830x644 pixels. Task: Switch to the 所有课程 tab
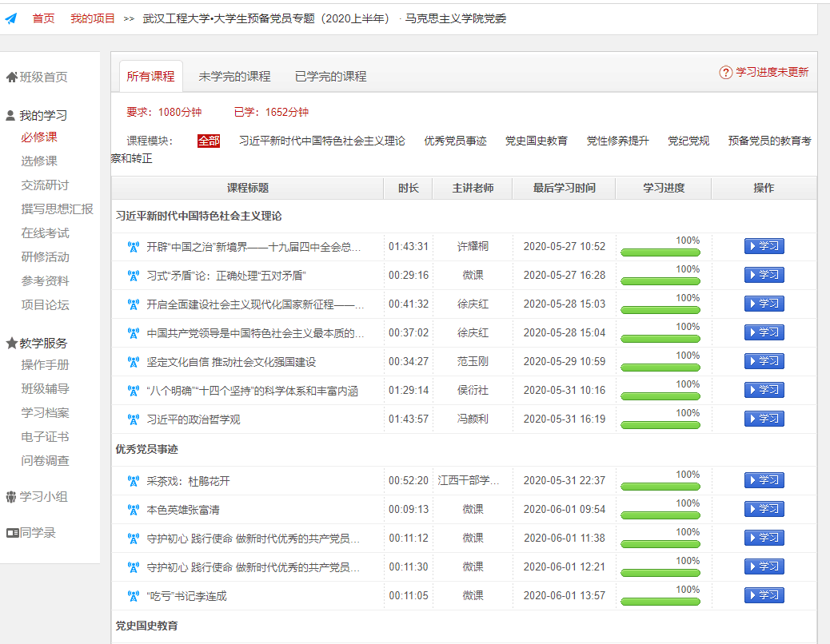click(x=151, y=76)
